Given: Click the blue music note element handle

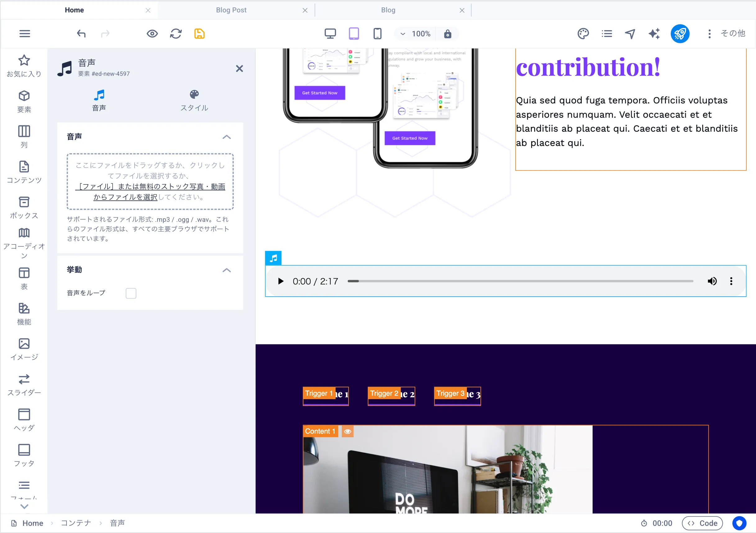Looking at the screenshot, I should 273,258.
